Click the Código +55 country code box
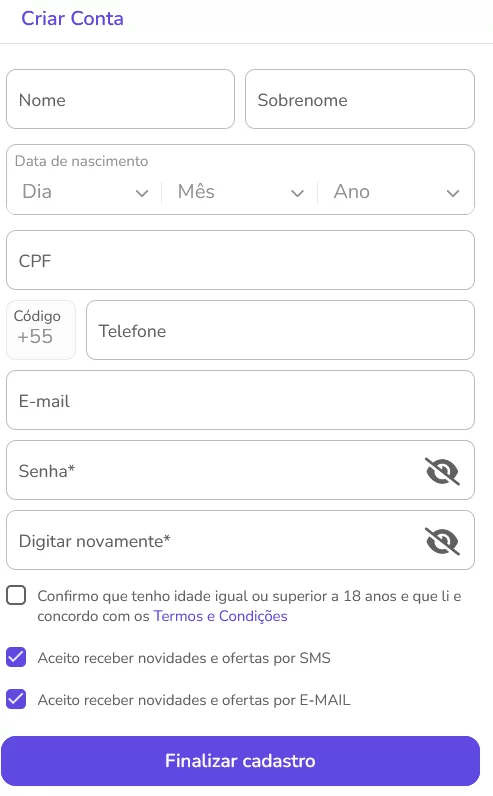 pyautogui.click(x=41, y=330)
